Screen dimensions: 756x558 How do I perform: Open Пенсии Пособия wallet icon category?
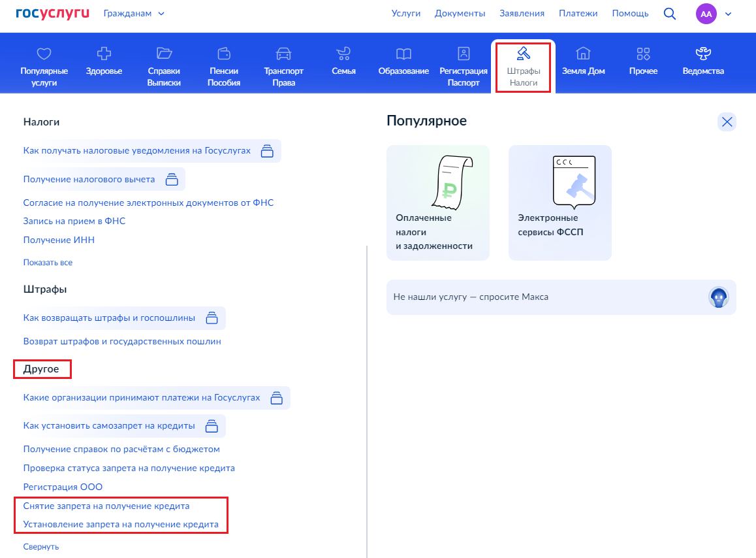tap(224, 53)
